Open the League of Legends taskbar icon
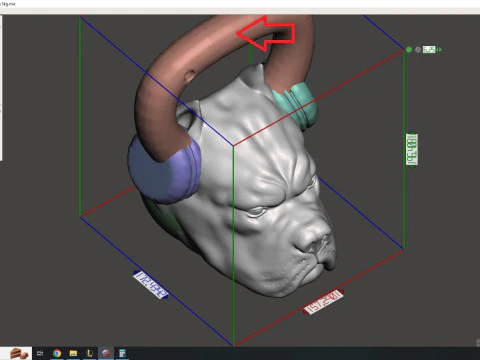480x360 pixels. pyautogui.click(x=90, y=353)
